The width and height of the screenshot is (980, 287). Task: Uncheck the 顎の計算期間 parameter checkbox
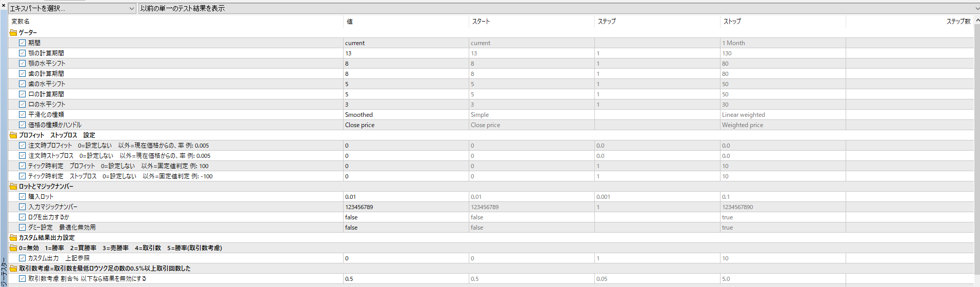tap(23, 53)
